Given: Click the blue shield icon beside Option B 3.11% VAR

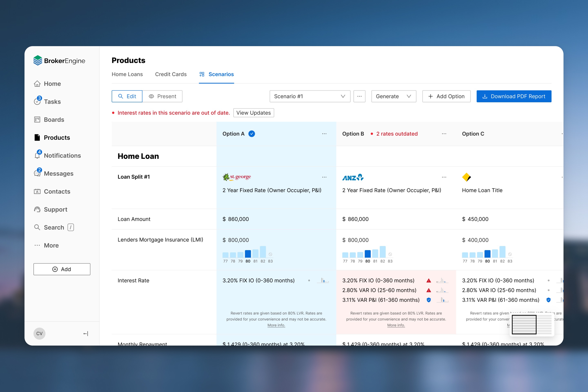Looking at the screenshot, I should 429,300.
